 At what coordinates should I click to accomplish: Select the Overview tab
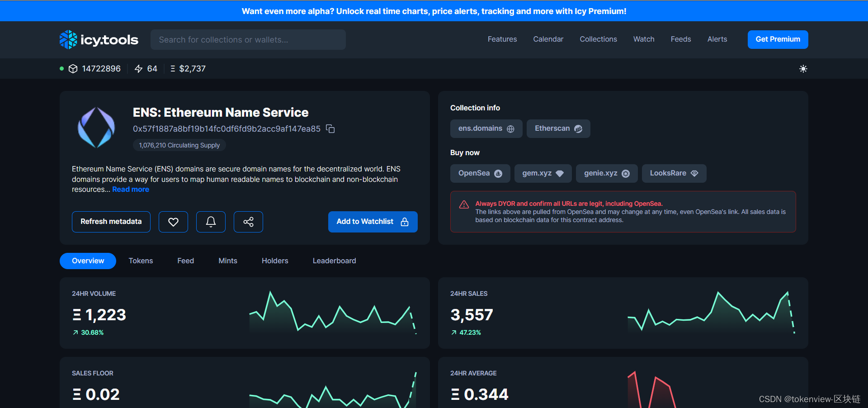88,261
